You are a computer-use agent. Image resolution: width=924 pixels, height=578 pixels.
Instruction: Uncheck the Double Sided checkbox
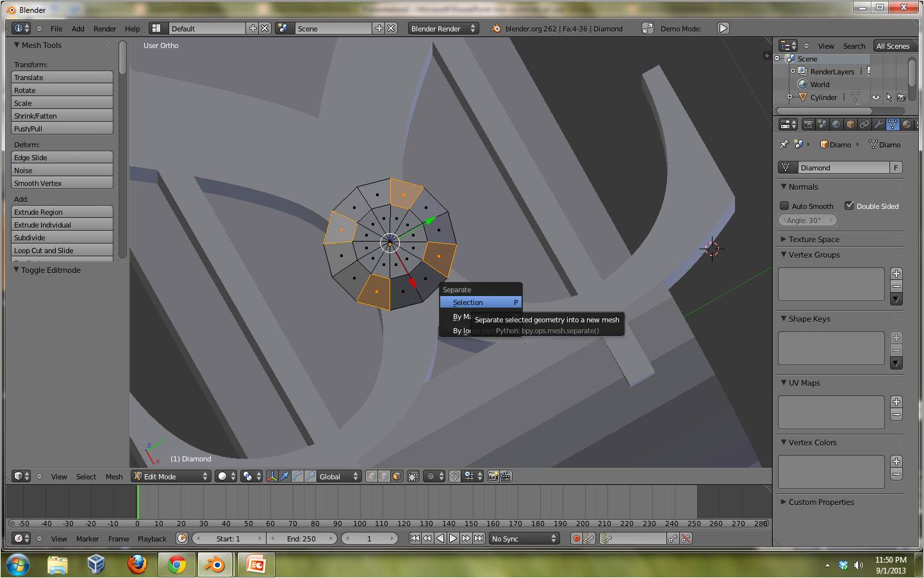click(x=849, y=206)
